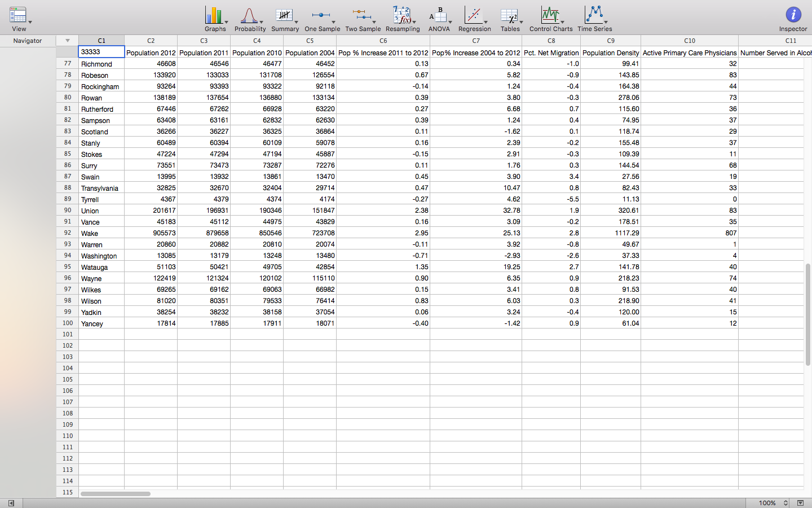Select row header 92
The width and height of the screenshot is (812, 508).
[68, 233]
